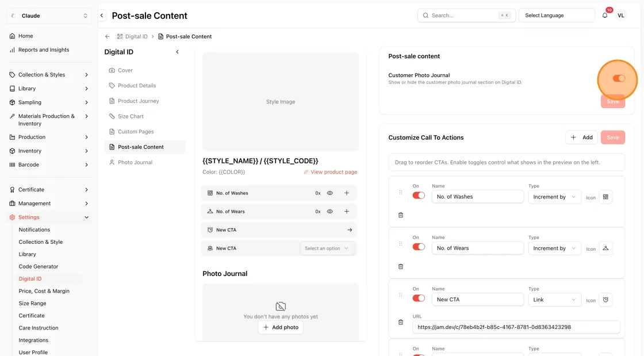Screen dimensions: 644x356
Task: Increment the No. of Washes counter
Action: click(347, 193)
